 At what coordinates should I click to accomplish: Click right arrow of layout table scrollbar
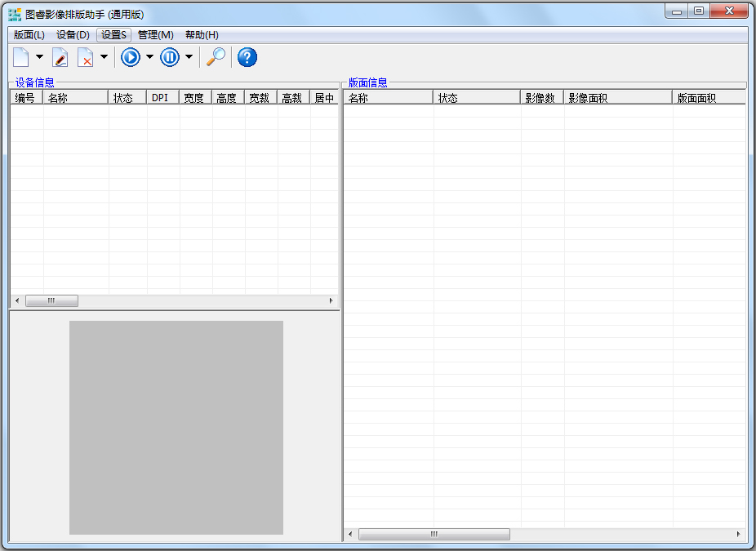738,534
